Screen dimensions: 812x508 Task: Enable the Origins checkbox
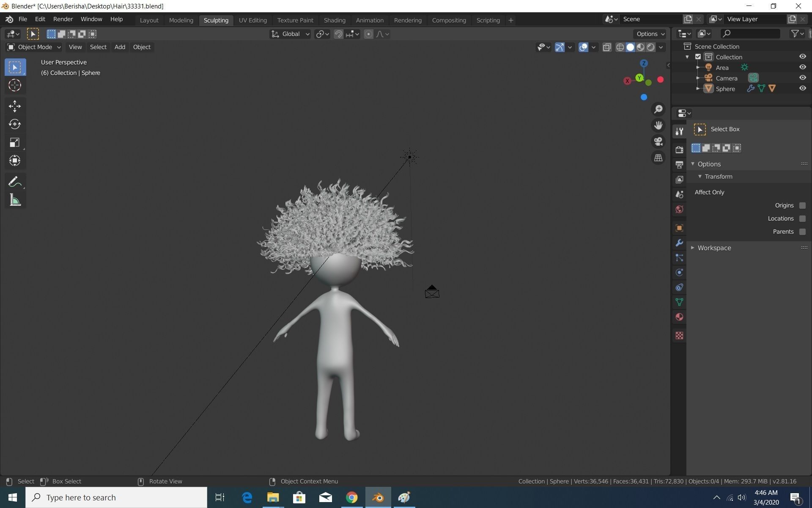pos(802,205)
